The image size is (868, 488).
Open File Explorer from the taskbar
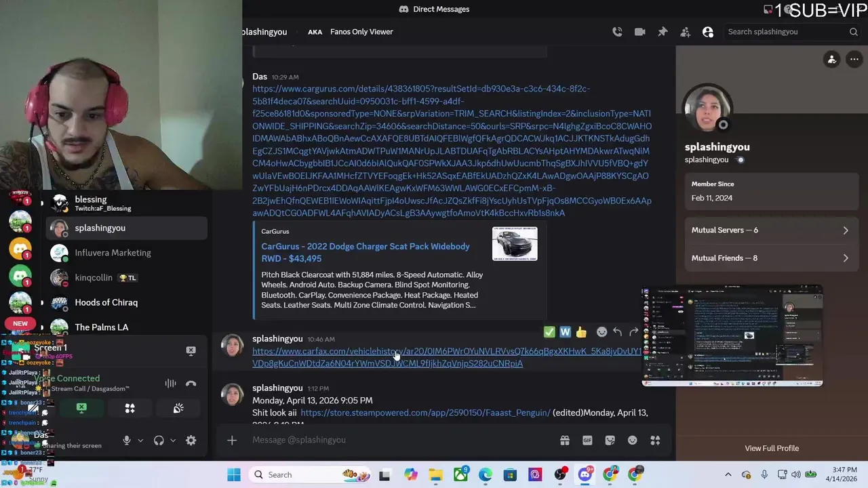[x=435, y=475]
